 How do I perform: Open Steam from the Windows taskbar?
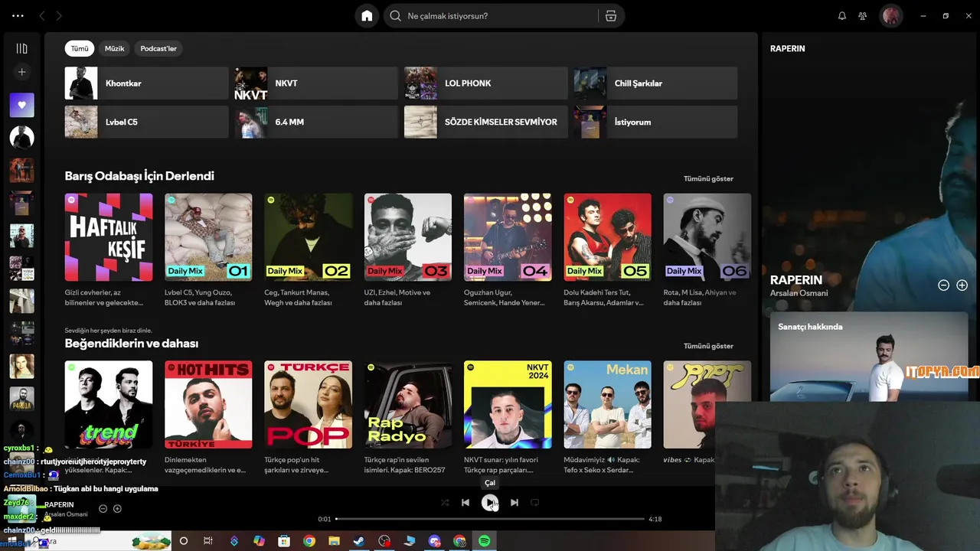point(358,541)
